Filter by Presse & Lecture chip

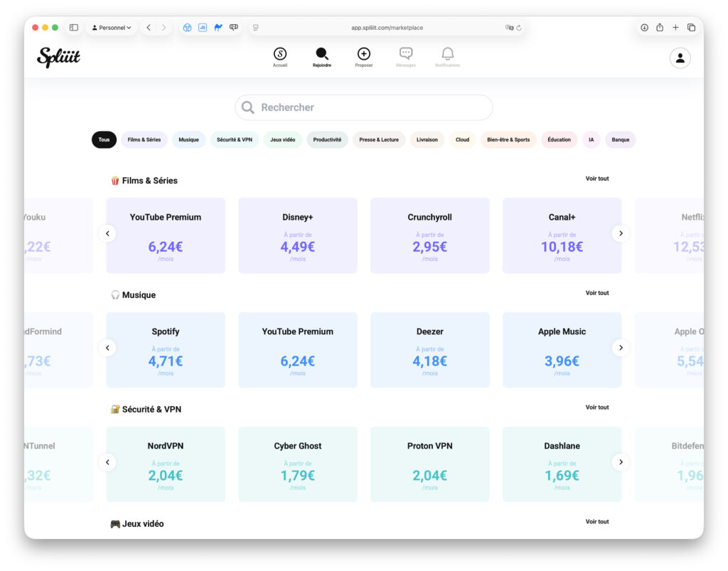click(379, 140)
